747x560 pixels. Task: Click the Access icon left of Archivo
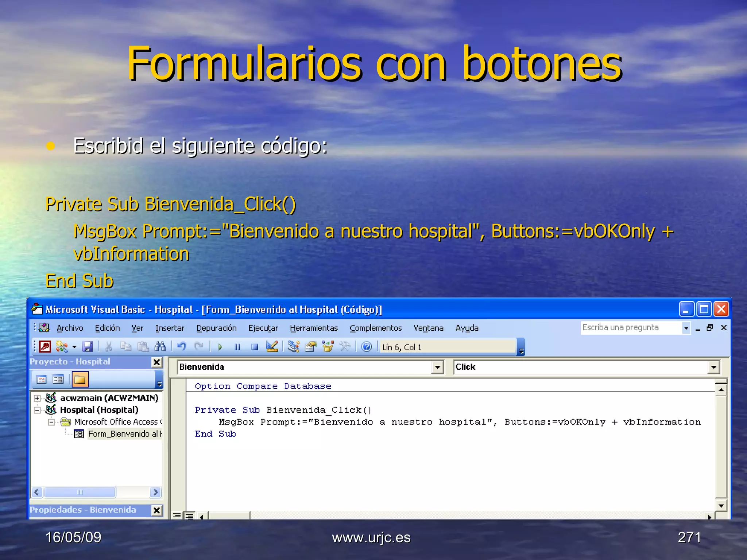[44, 327]
